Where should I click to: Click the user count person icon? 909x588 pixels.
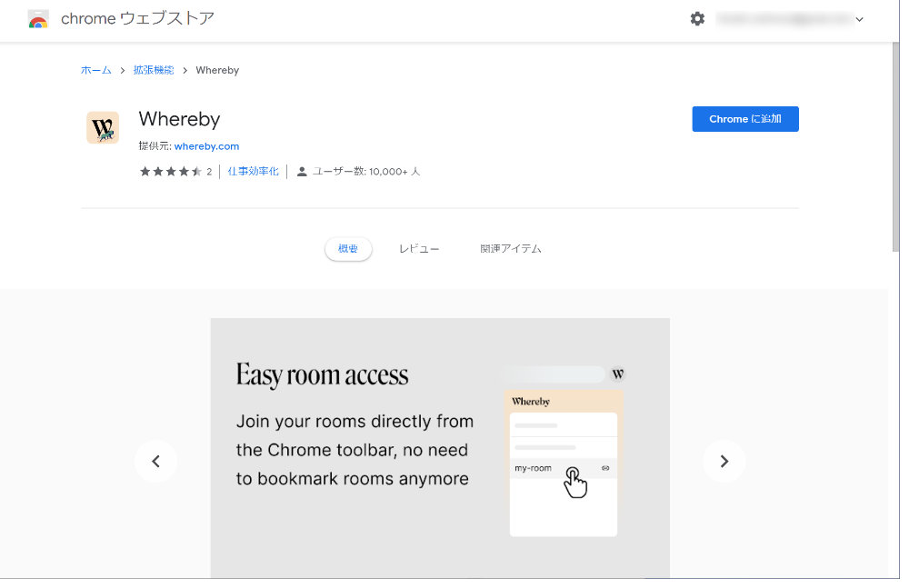point(302,172)
